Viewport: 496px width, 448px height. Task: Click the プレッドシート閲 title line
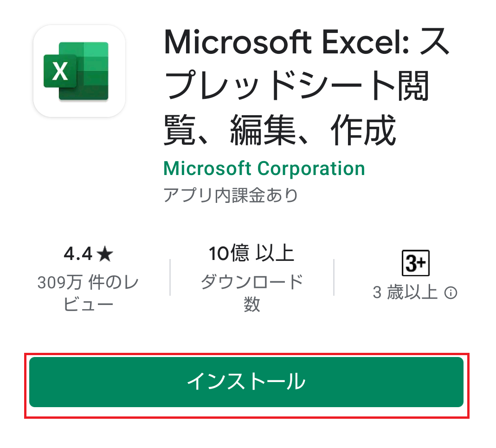pos(296,85)
